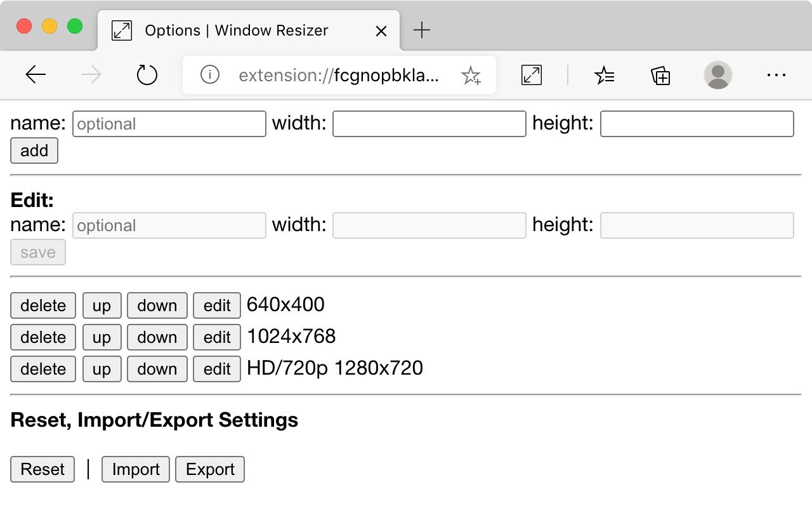This screenshot has height=508, width=812.
Task: Delete the 640x400 preset
Action: [x=43, y=305]
